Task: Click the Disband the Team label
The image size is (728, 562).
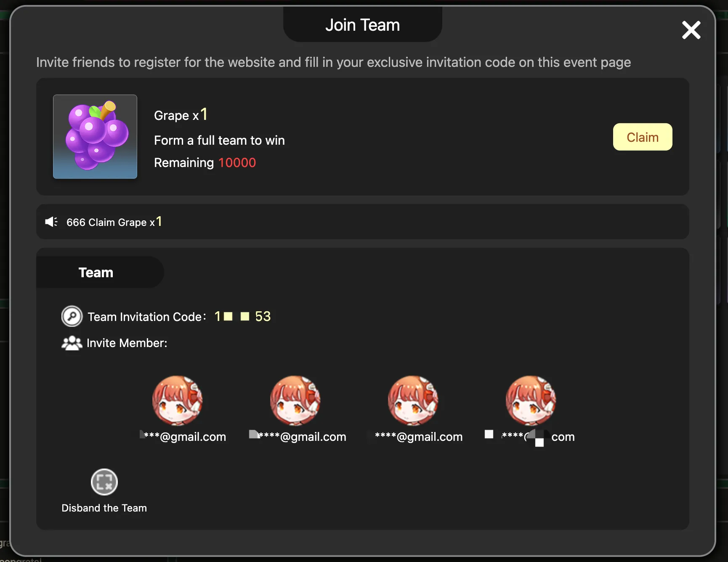Action: [x=104, y=508]
